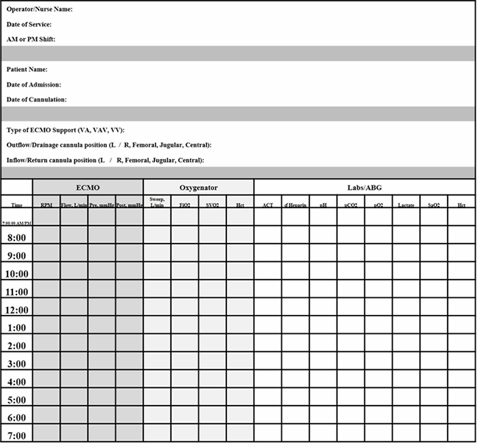Select the d'Heparin column header
Viewport: 477px width, 448px height.
click(295, 205)
